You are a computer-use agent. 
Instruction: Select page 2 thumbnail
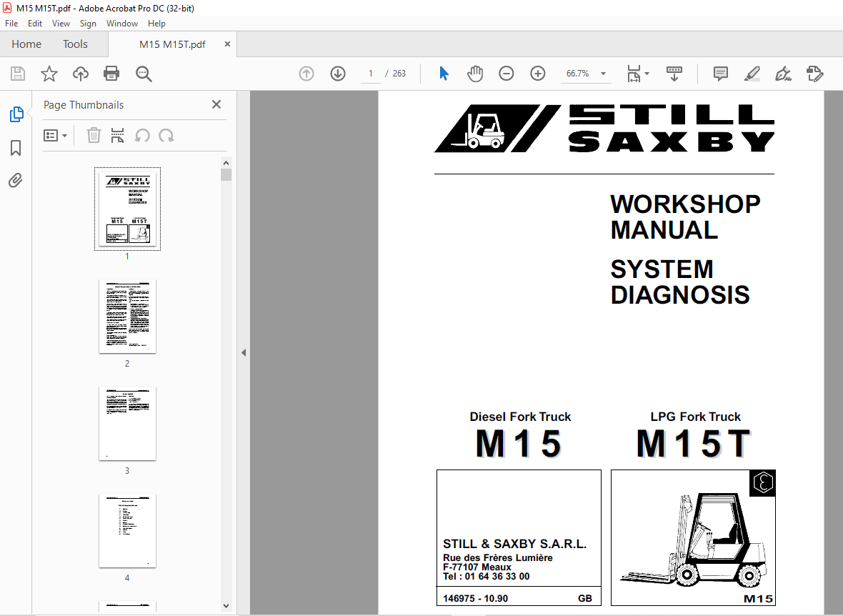(127, 317)
